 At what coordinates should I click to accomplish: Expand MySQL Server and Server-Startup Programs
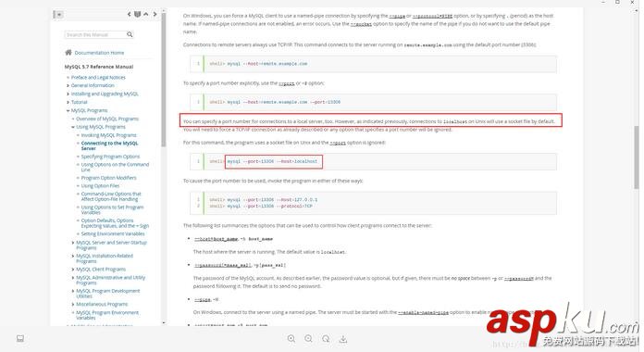73,243
